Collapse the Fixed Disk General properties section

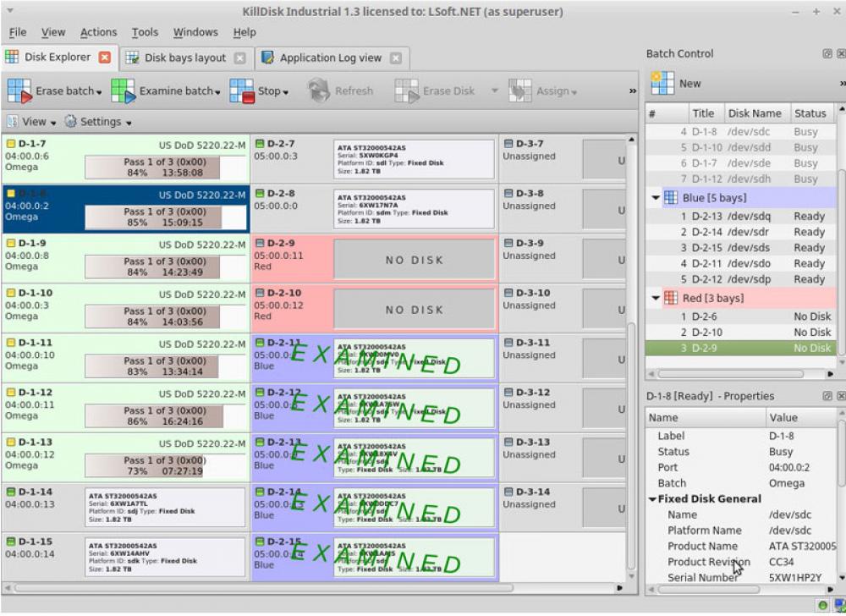653,498
